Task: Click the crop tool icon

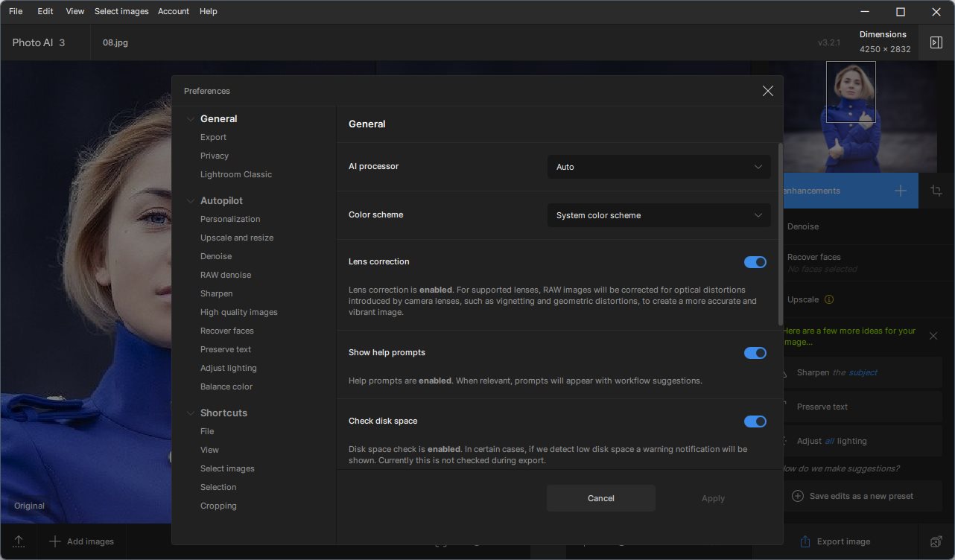Action: pyautogui.click(x=936, y=191)
